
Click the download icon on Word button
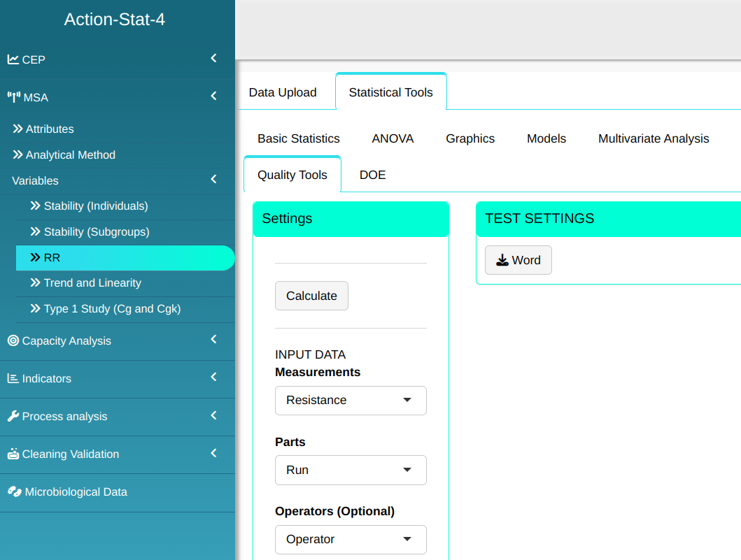[502, 260]
